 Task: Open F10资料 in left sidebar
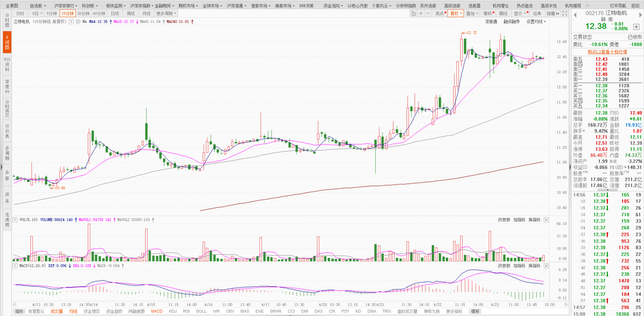tap(8, 65)
